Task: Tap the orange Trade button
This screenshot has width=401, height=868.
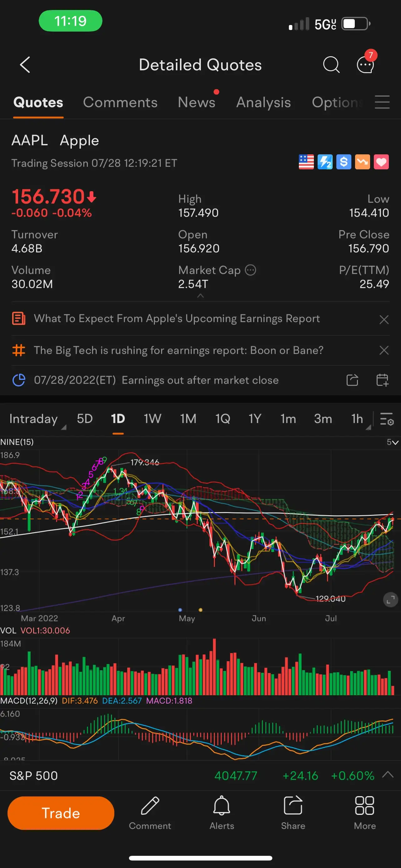Action: [x=61, y=813]
